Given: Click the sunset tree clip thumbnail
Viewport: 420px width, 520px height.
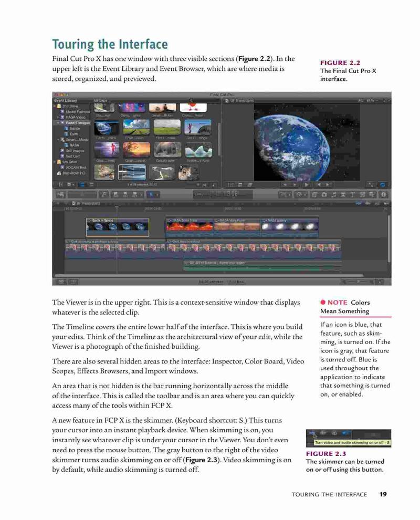Looking at the screenshot, I should [136, 150].
